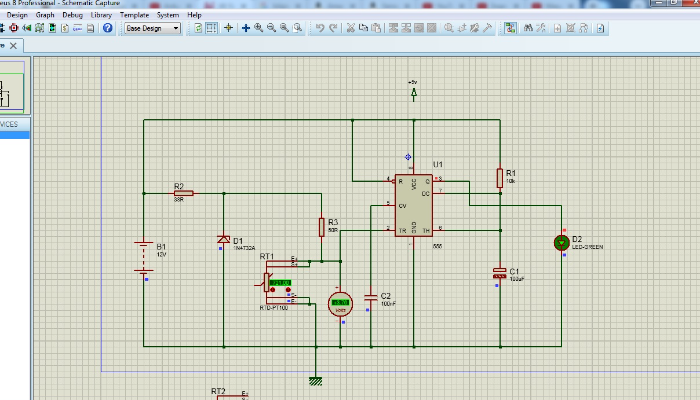Image resolution: width=700 pixels, height=400 pixels.
Task: Toggle the false origin crosshair tool
Action: [x=229, y=28]
